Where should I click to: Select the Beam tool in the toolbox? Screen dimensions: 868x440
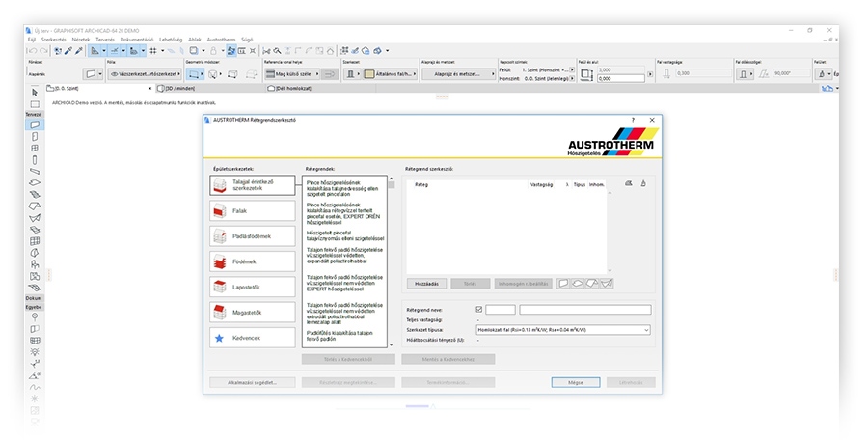click(35, 171)
